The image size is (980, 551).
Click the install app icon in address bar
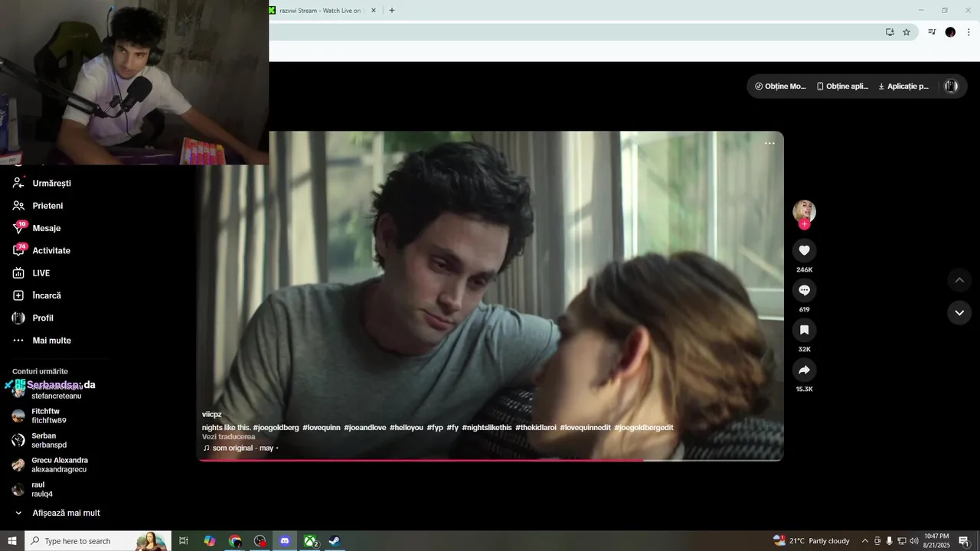pyautogui.click(x=890, y=32)
